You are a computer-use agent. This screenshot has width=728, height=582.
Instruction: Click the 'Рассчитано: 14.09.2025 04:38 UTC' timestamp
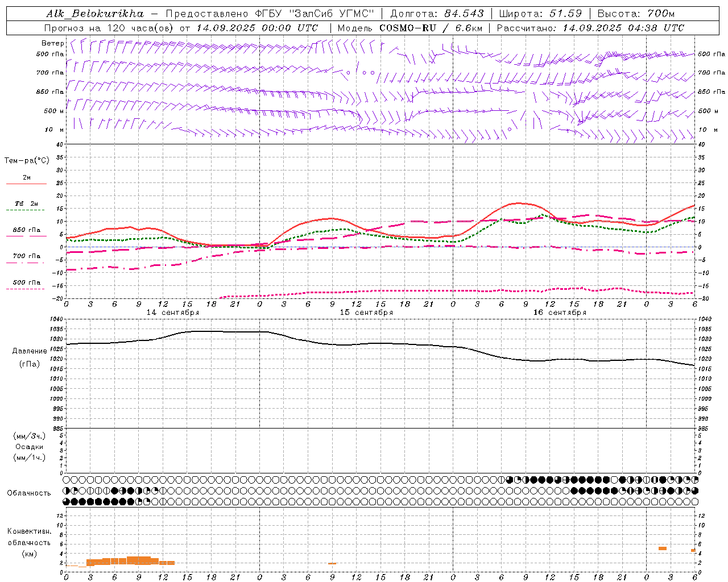click(x=590, y=28)
